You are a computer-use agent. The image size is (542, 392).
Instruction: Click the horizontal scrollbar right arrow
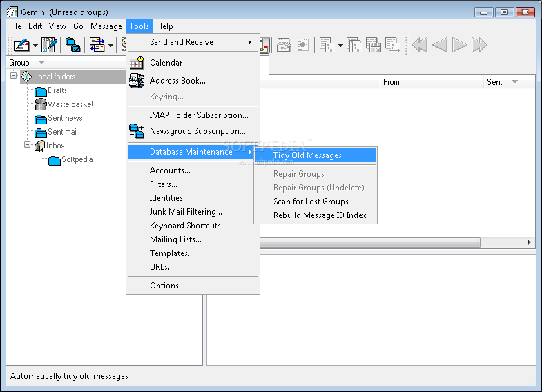pos(529,242)
